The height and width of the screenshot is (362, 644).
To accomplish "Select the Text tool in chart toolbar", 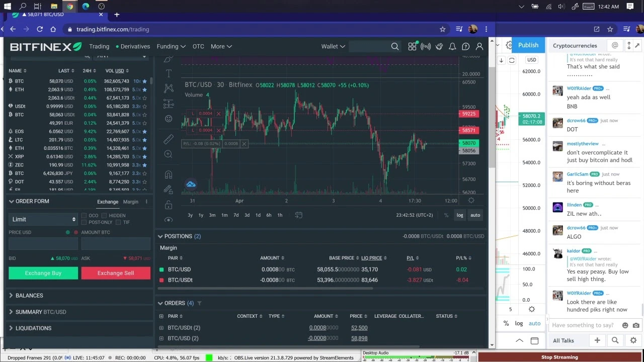I will (169, 73).
